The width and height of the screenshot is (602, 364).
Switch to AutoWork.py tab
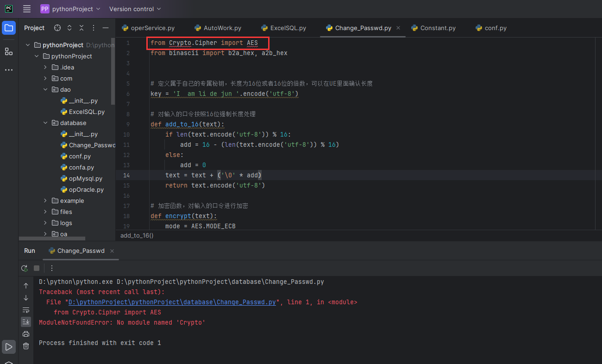pos(218,28)
